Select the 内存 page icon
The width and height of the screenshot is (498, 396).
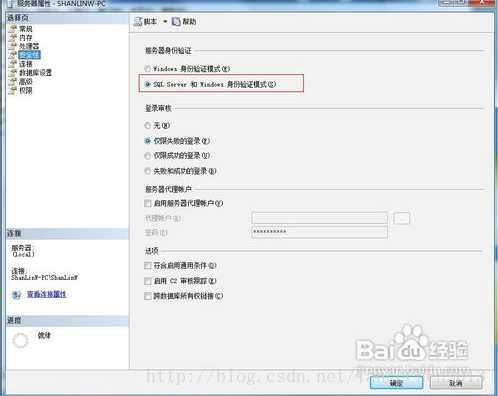[13, 37]
